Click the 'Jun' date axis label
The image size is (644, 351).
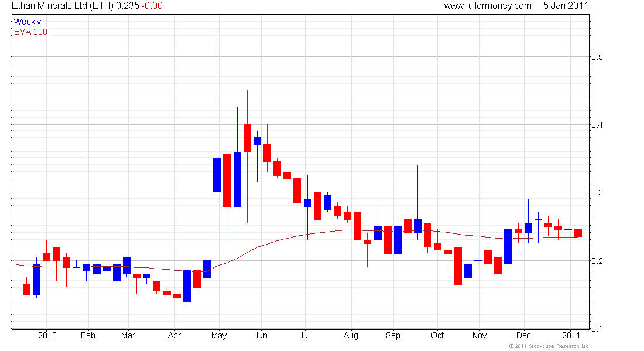point(261,335)
